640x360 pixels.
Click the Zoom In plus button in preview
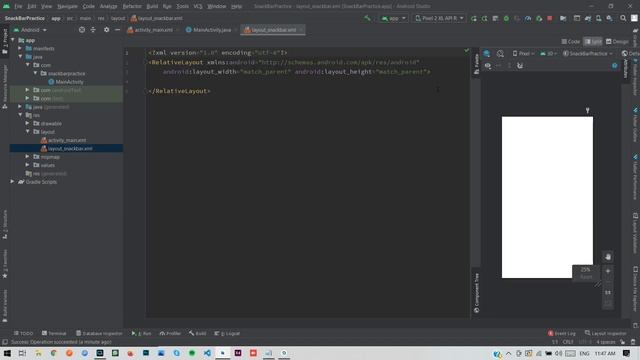tap(608, 271)
